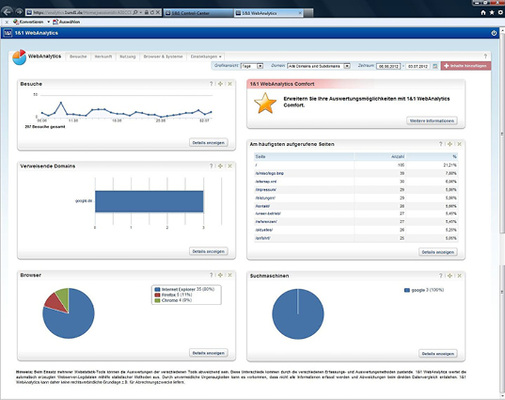The height and width of the screenshot is (400, 505).
Task: Click the power/logout icon in WebAnalytics header
Action: click(x=494, y=33)
